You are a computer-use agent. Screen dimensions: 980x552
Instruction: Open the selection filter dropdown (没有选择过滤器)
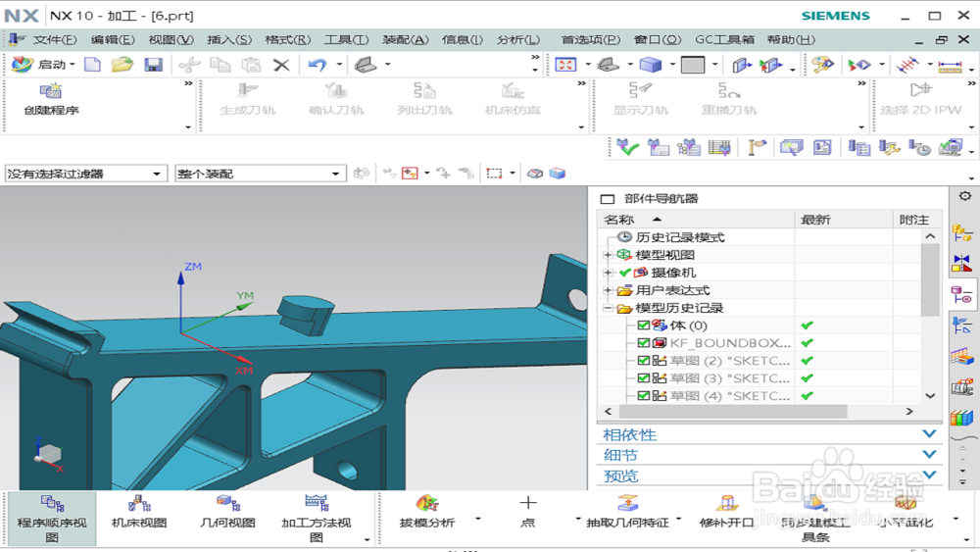pyautogui.click(x=86, y=174)
